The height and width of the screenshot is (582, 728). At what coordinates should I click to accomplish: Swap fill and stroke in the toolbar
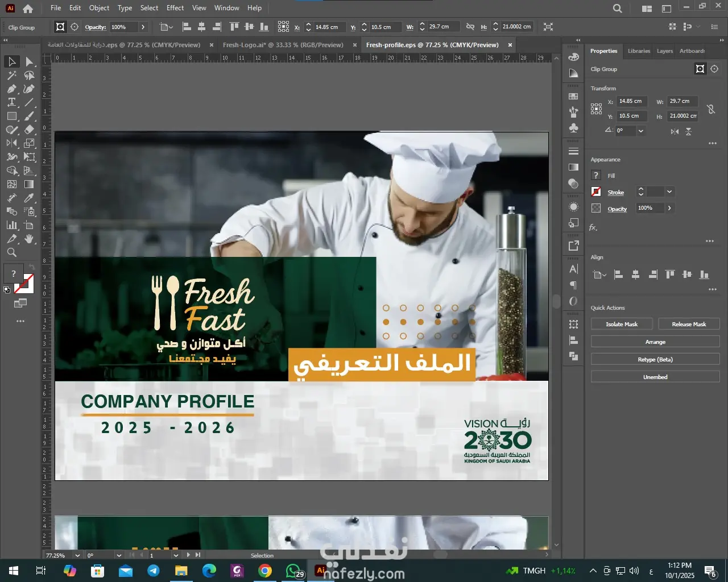[32, 267]
